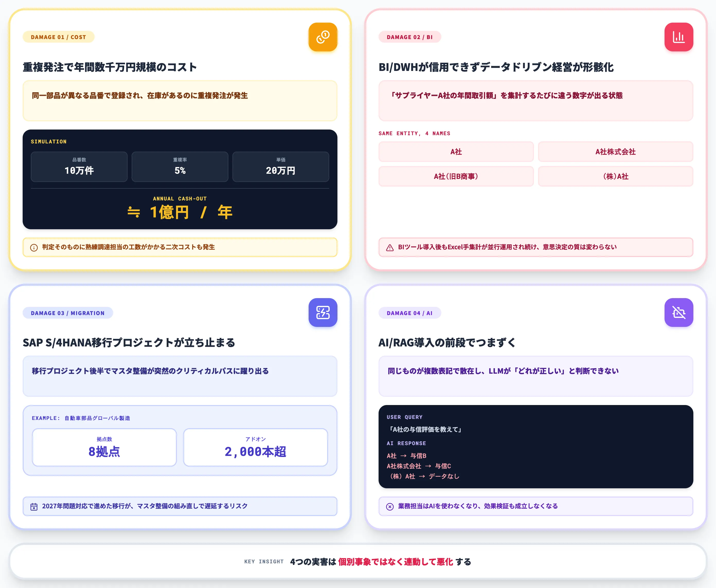The width and height of the screenshot is (716, 588).
Task: Click the blue migration icon on Damage 03 card
Action: click(323, 312)
